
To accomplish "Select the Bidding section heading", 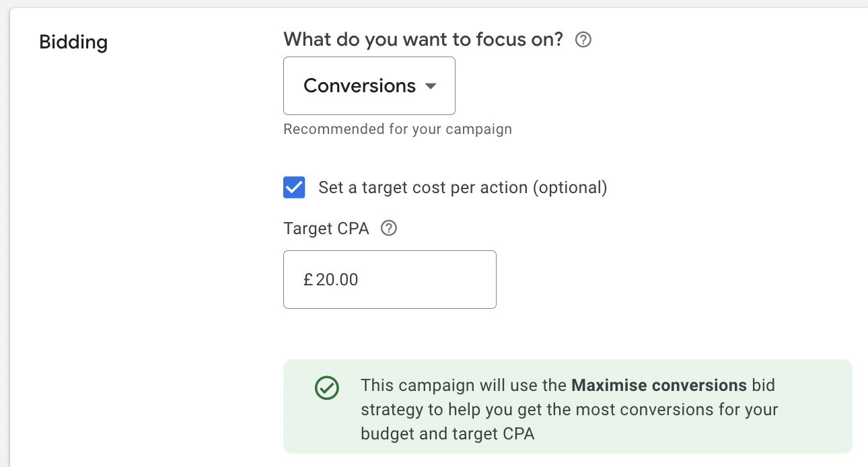I will (73, 42).
